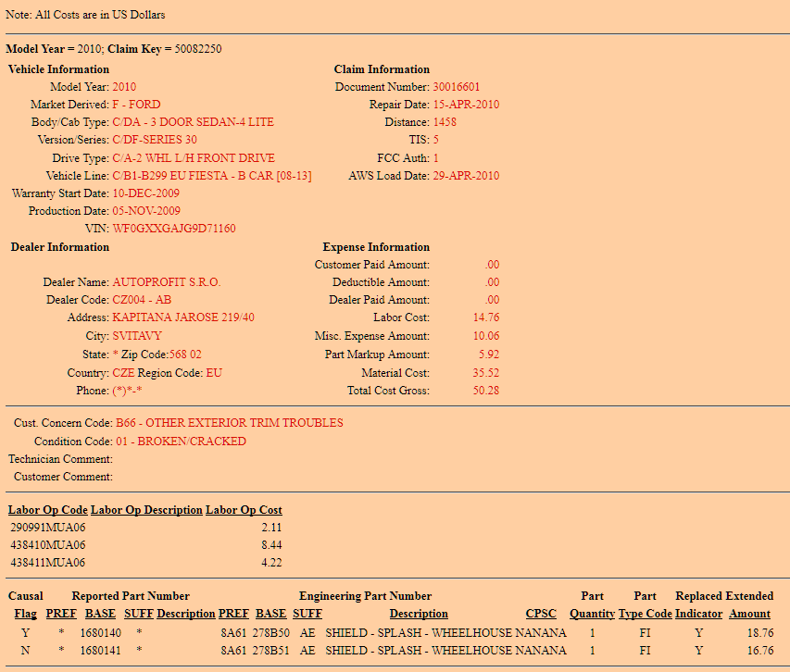Screen dimensions: 790x672
Task: Click labor op code 438411MUA06
Action: 47,563
